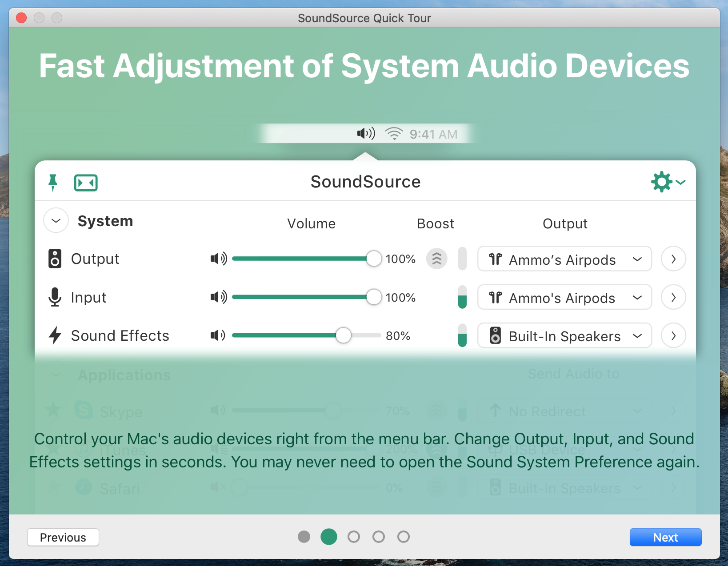728x566 pixels.
Task: Collapse the System section chevron
Action: coord(56,221)
